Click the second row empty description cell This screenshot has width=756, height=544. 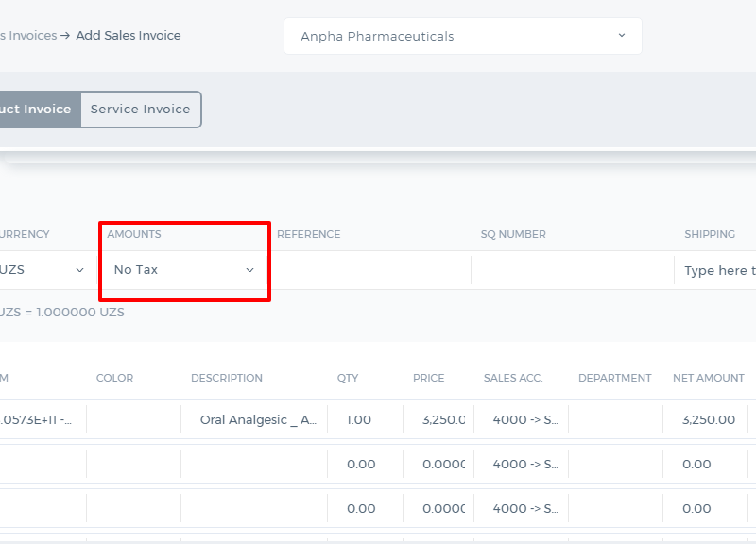[254, 464]
